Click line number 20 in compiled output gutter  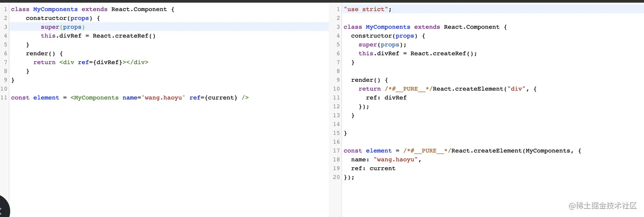[x=336, y=177]
